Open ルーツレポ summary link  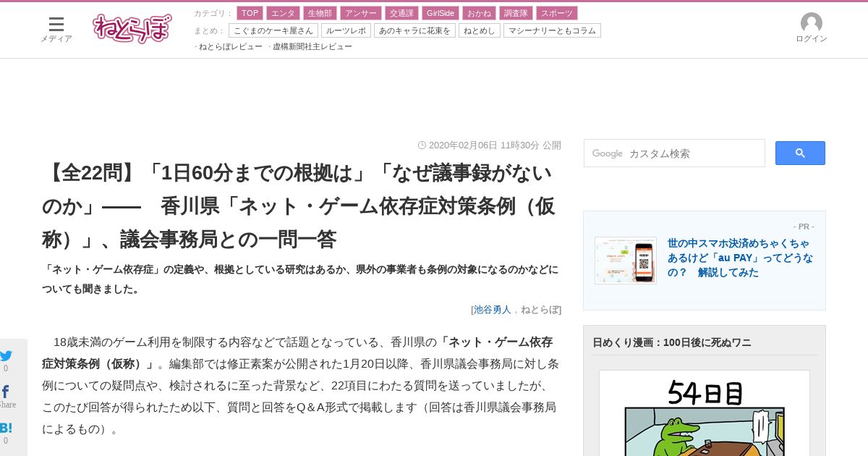(346, 30)
